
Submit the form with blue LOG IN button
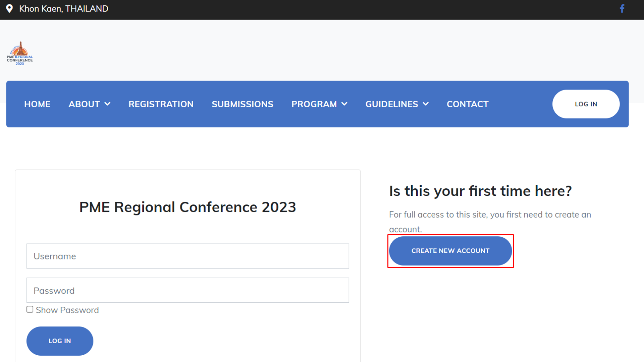[60, 341]
